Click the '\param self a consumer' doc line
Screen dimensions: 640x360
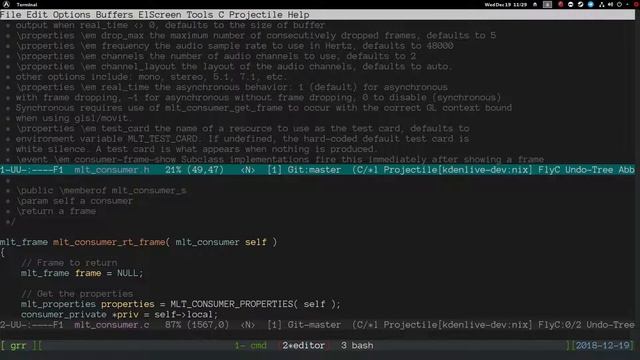[x=74, y=201]
